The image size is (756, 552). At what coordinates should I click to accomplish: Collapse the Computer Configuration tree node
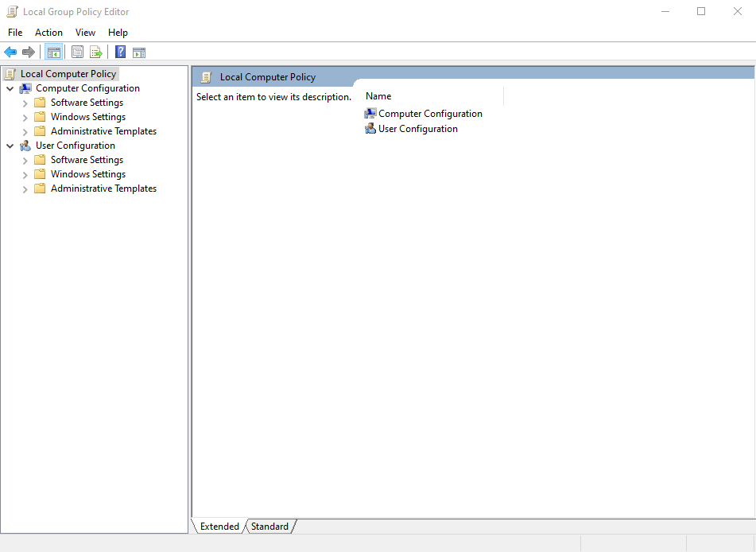[x=10, y=89]
